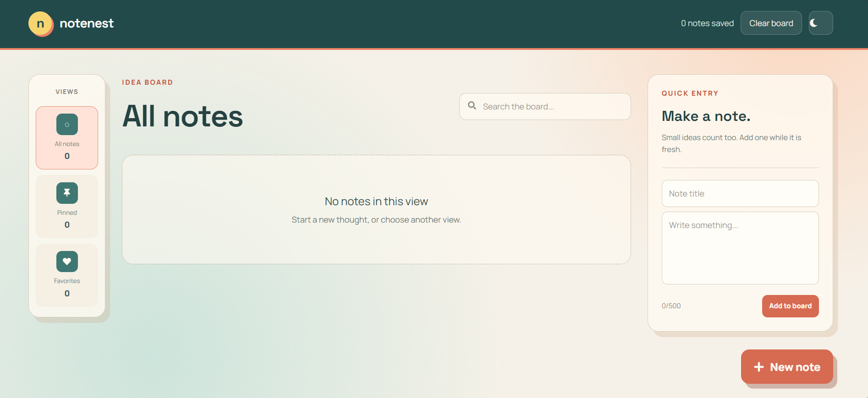Click the notenest logo icon
The width and height of the screenshot is (868, 398).
41,24
